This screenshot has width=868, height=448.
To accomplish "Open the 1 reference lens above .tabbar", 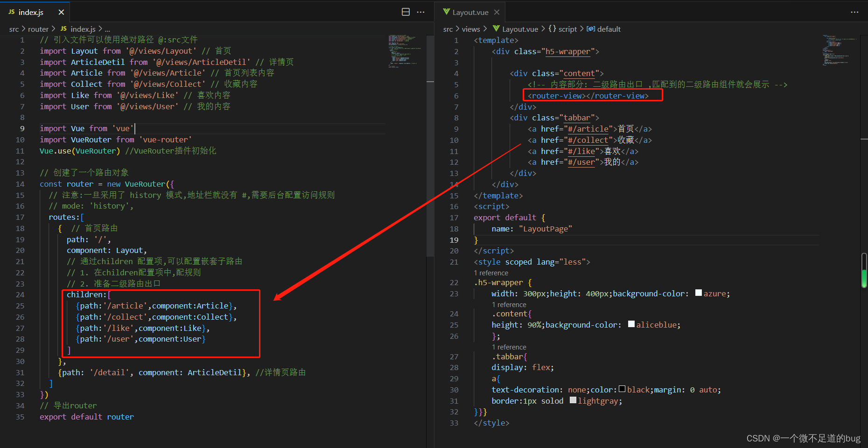I will [509, 347].
